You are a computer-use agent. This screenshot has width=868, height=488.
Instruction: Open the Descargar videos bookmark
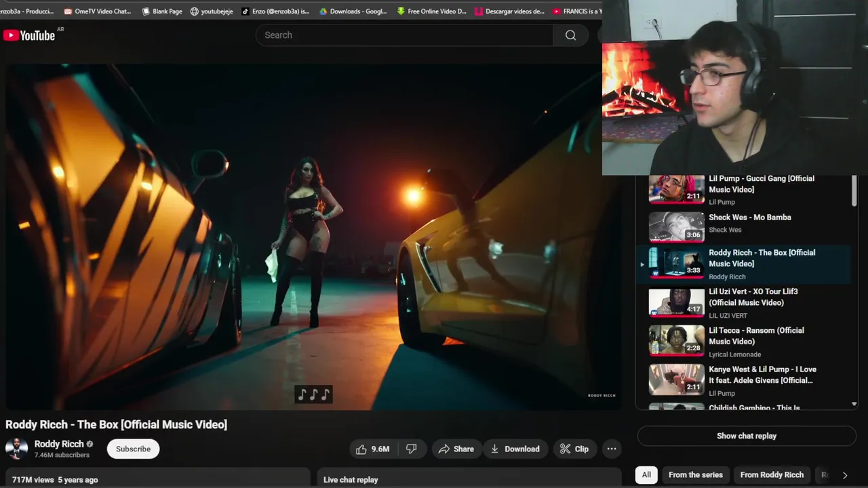[x=510, y=12]
